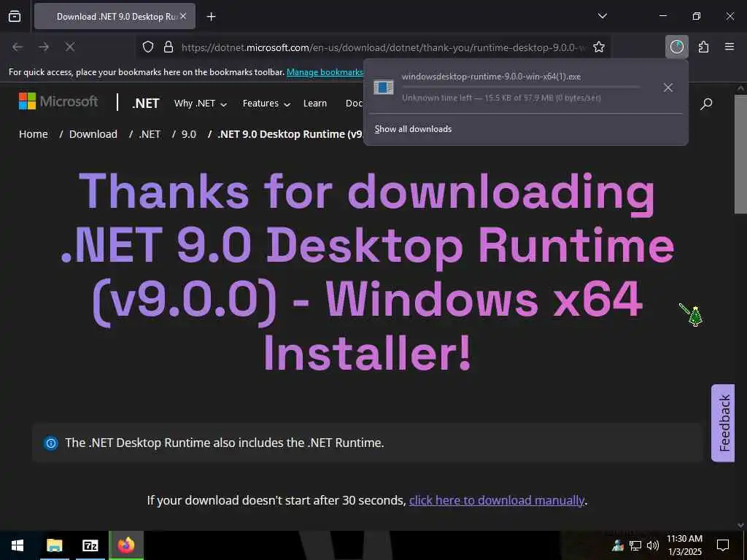Open Windows Start menu
747x560 pixels.
[x=18, y=545]
